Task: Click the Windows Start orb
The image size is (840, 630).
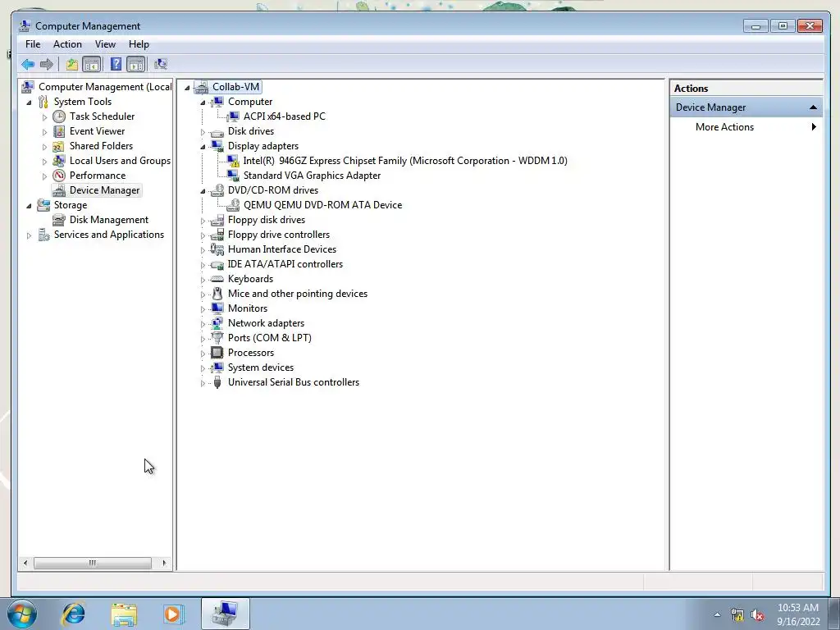Action: [x=22, y=614]
